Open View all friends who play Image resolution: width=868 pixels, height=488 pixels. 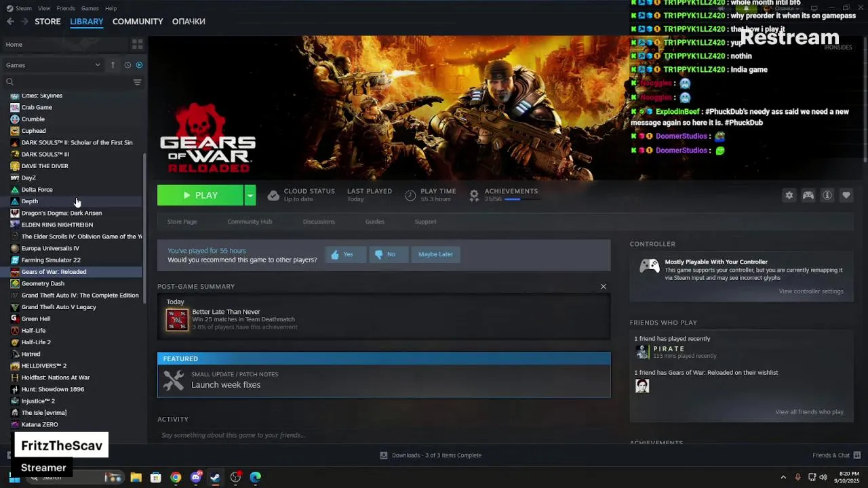[809, 412]
